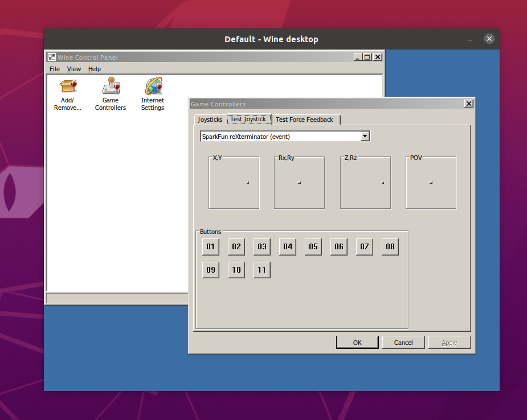Click joystick button indicator 09
Image resolution: width=527 pixels, height=420 pixels.
coord(211,270)
